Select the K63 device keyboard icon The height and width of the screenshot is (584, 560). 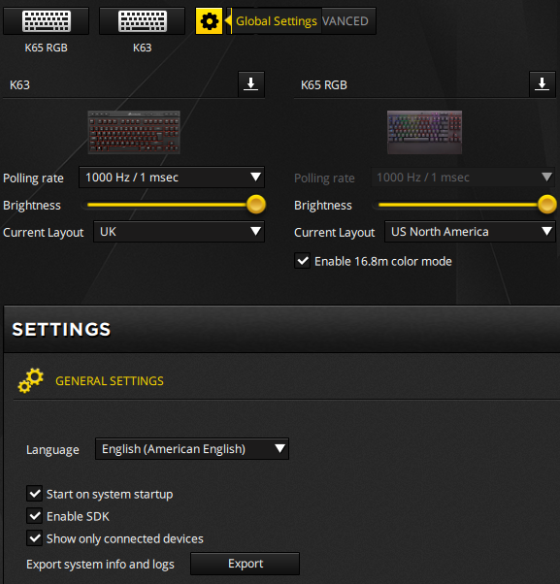coord(142,21)
